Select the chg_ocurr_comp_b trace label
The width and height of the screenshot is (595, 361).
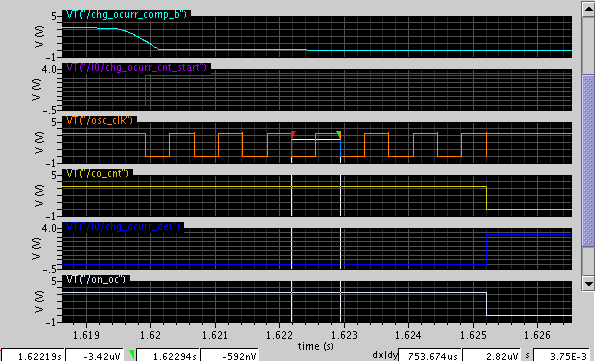(x=127, y=15)
